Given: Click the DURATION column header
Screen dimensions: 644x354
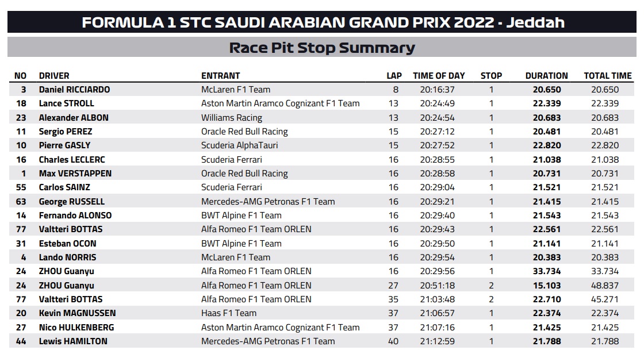Looking at the screenshot, I should pyautogui.click(x=546, y=76).
